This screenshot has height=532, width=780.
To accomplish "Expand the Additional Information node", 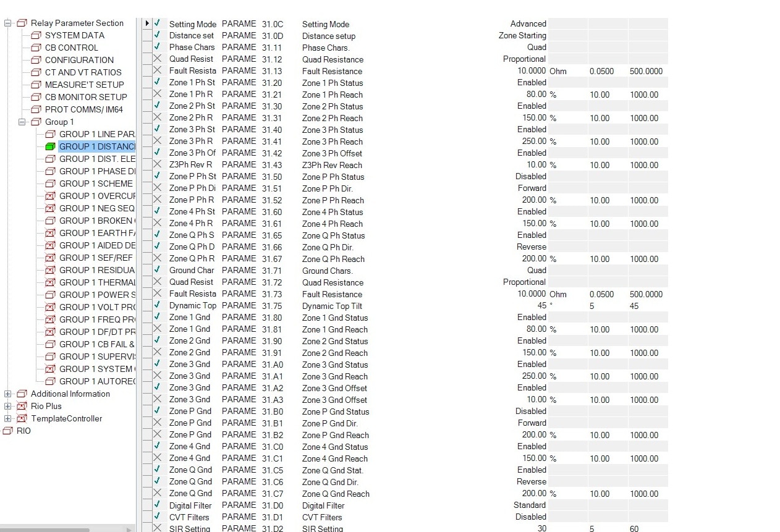I will (x=8, y=394).
